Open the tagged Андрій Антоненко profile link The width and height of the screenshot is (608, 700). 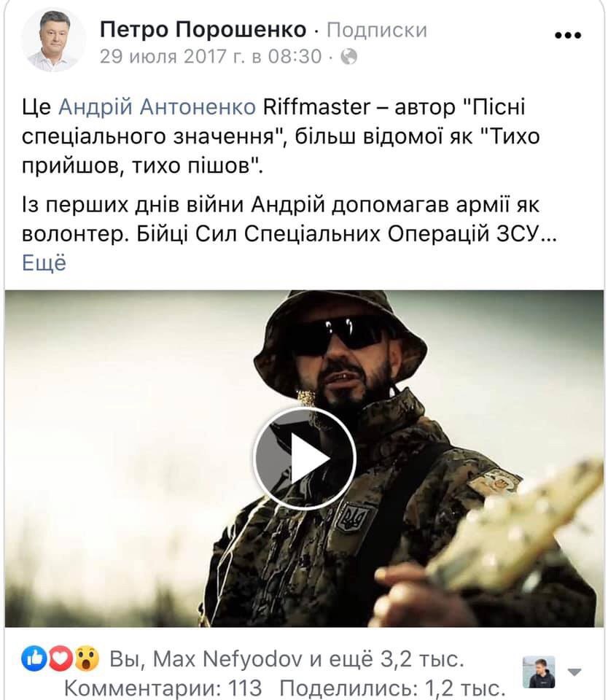[x=157, y=107]
